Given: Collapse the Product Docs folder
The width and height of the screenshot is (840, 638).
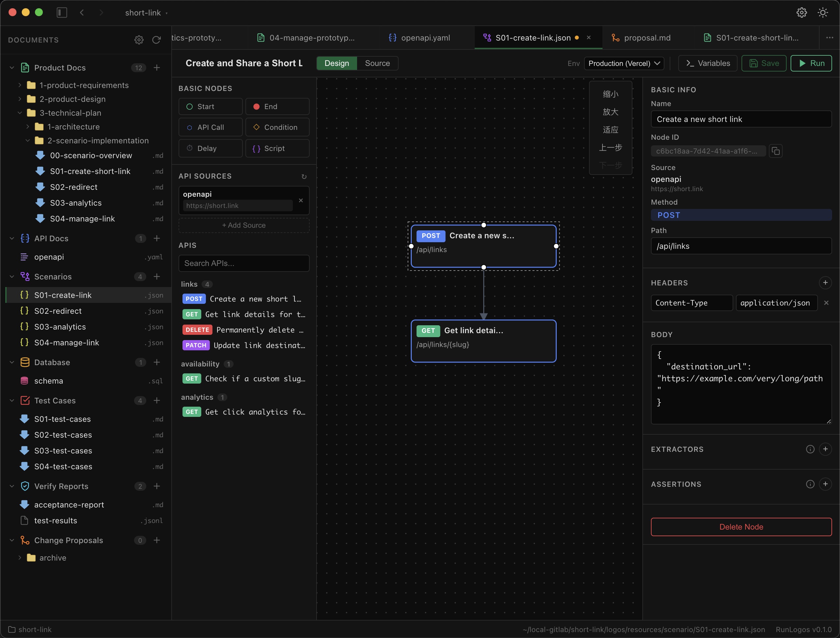Looking at the screenshot, I should (x=12, y=68).
